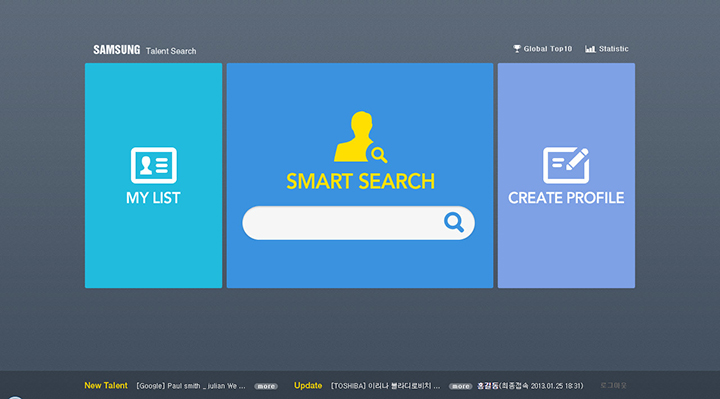Click the MY LIST label

coord(153,198)
